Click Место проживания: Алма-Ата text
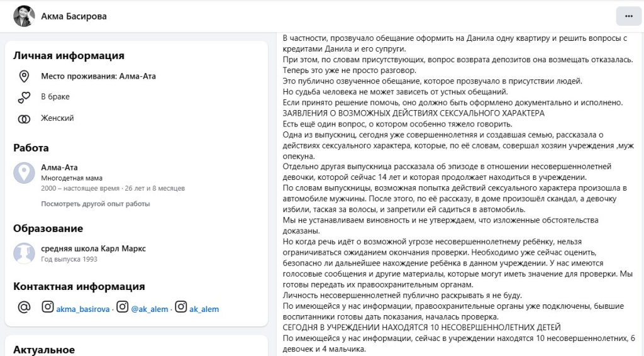The height and width of the screenshot is (356, 644). point(99,76)
